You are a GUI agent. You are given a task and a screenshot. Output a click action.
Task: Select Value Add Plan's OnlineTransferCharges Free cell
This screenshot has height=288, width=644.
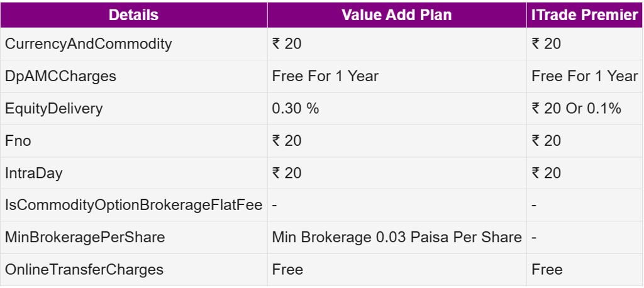[x=287, y=270]
